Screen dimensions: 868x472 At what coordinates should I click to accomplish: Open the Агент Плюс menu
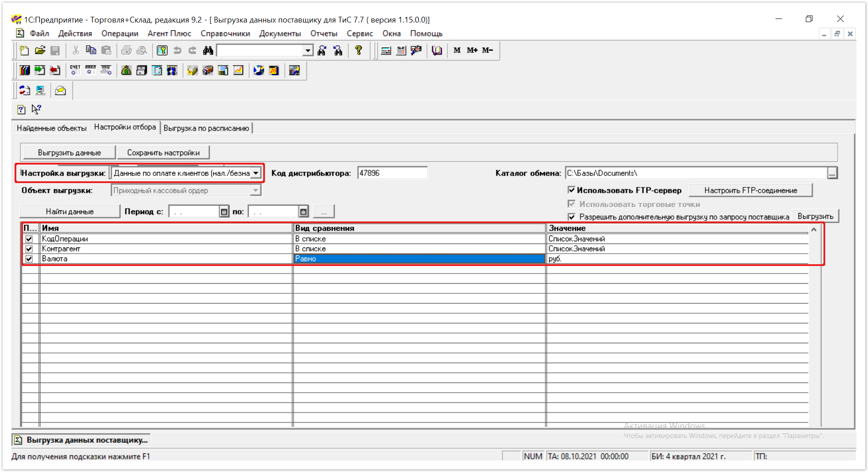click(169, 34)
